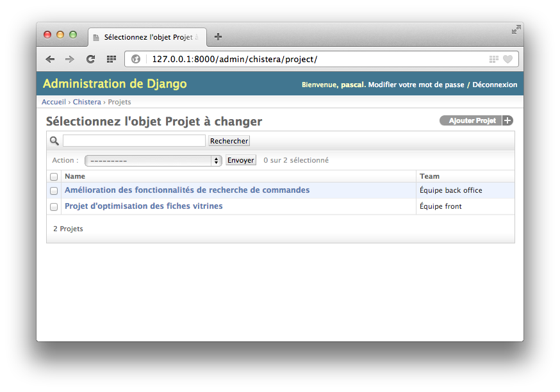Click the globe site info icon in the address bar

point(136,59)
